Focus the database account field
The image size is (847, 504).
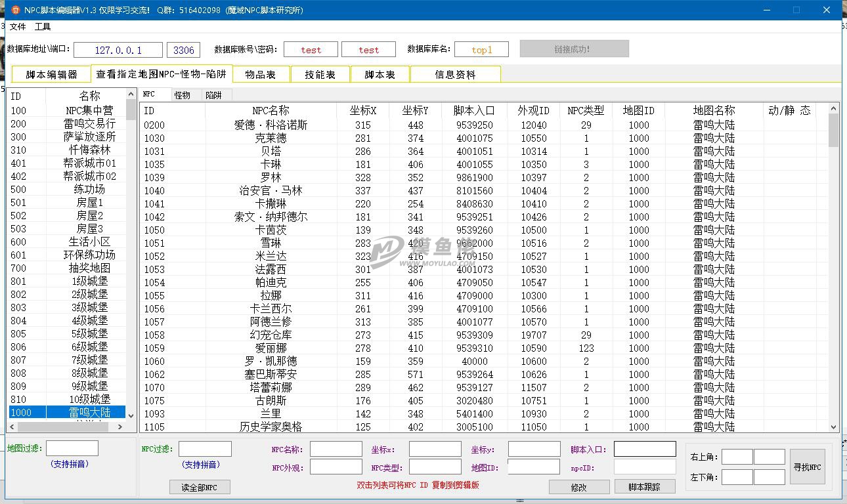tap(311, 50)
